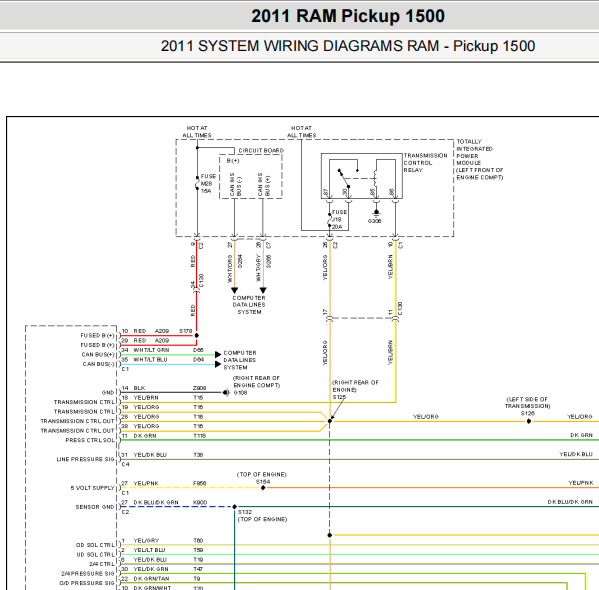The height and width of the screenshot is (590, 599).
Task: Select the G306 ground symbol
Action: (x=376, y=212)
